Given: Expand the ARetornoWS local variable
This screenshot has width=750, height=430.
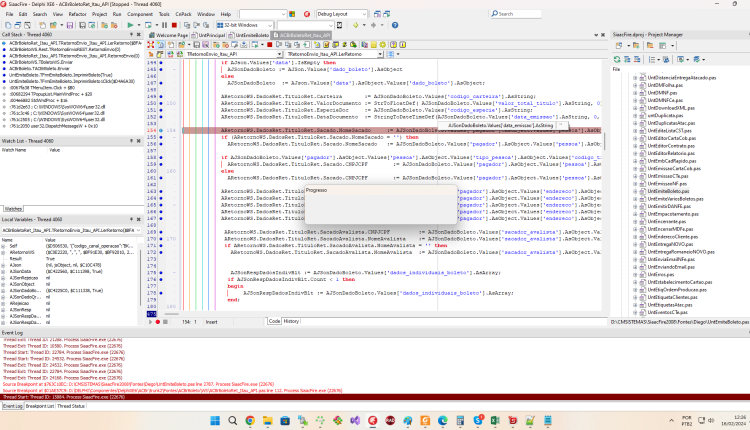Looking at the screenshot, I should 3,252.
